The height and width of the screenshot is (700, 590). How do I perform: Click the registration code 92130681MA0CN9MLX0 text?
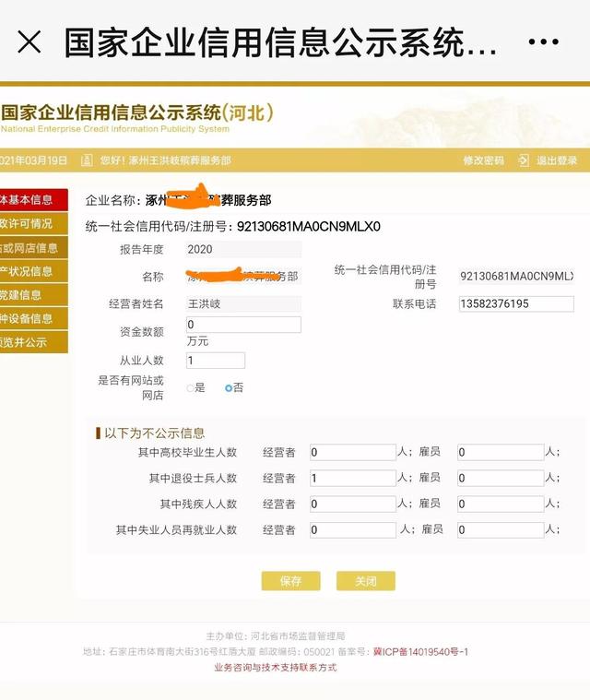click(309, 226)
